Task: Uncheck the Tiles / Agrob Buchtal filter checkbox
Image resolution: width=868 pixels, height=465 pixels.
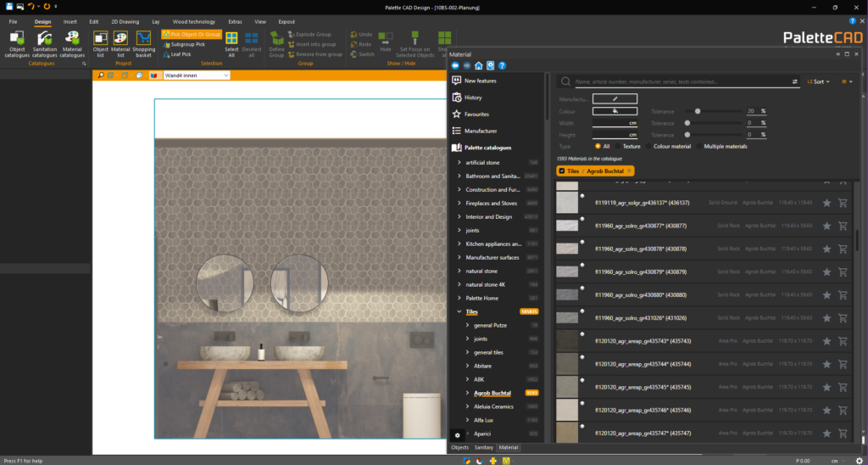Action: tap(562, 171)
